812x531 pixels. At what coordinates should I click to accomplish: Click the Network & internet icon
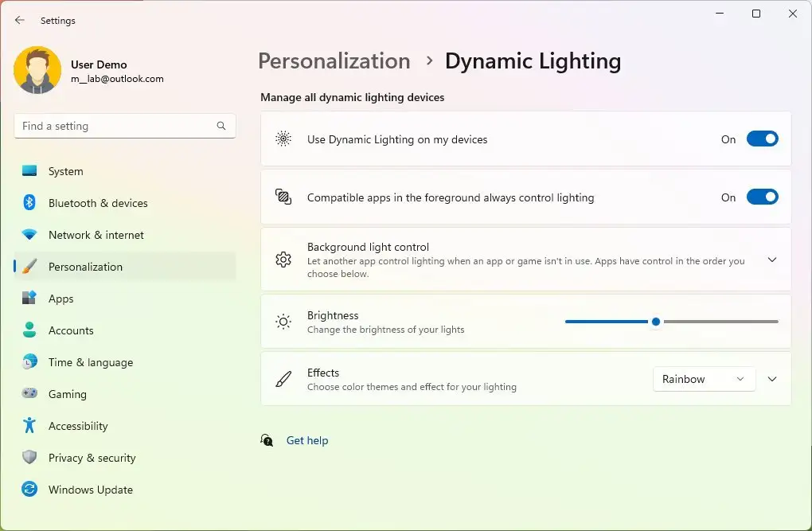click(x=29, y=235)
